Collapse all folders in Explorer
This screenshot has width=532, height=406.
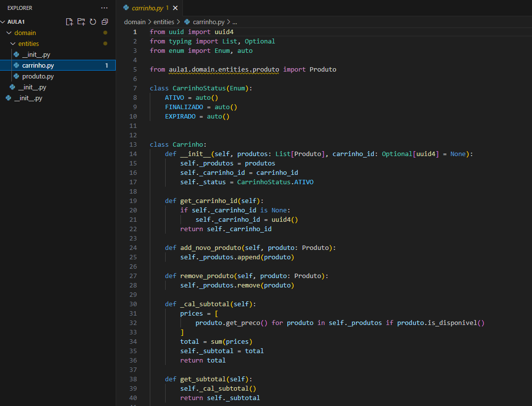(105, 22)
